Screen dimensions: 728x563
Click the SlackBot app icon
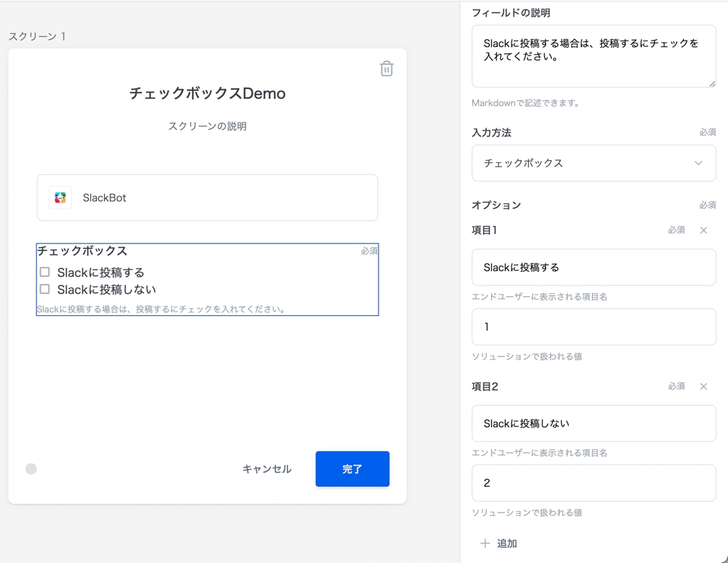point(60,198)
